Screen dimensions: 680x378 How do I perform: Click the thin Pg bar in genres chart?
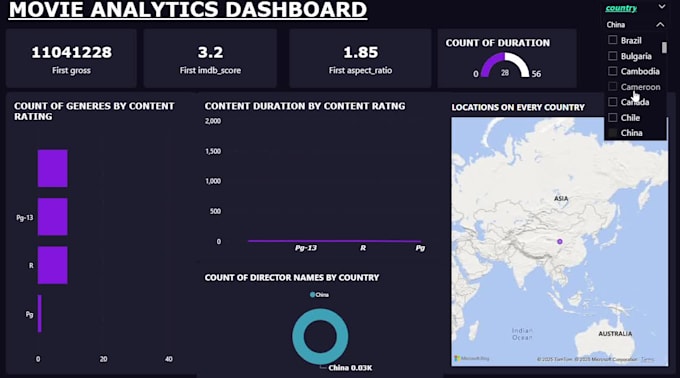[x=39, y=314]
